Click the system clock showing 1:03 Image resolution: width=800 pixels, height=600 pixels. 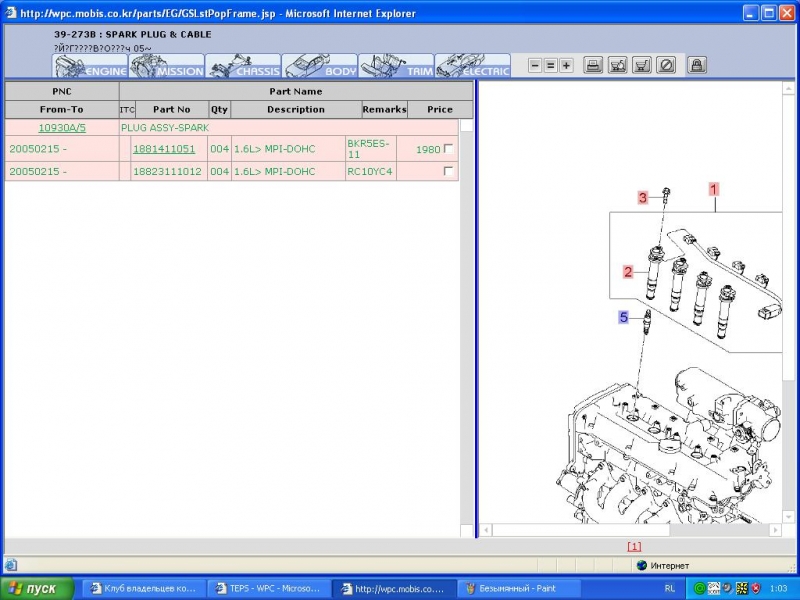coord(779,588)
